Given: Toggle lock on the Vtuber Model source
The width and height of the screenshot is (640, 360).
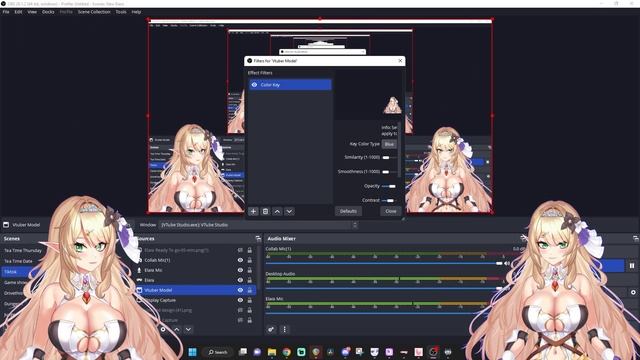Looking at the screenshot, I should tap(249, 290).
